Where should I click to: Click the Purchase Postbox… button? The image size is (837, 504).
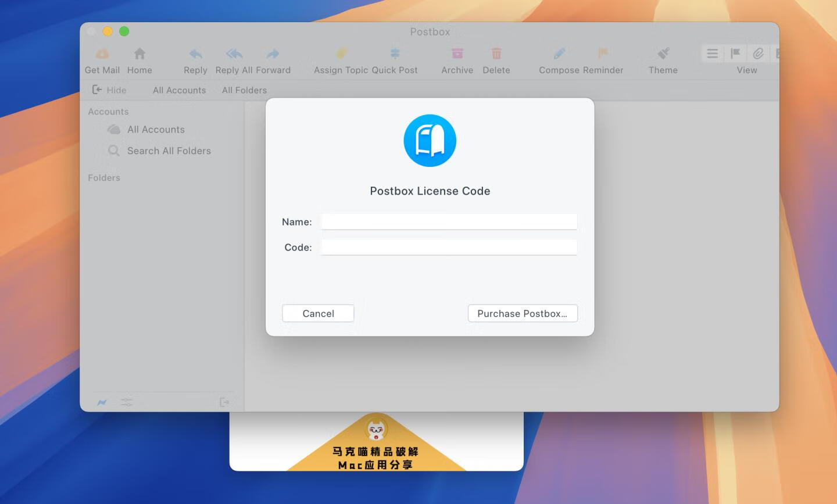click(x=523, y=313)
